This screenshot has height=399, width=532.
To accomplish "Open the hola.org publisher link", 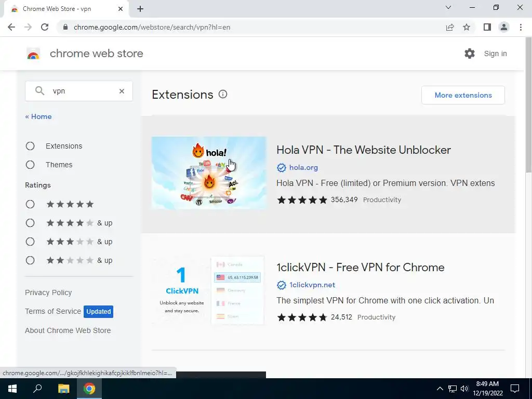I will click(x=303, y=168).
